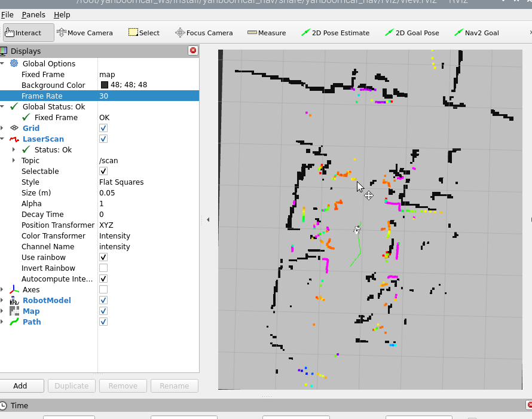Viewport: 532px width, 419px height.
Task: Click the Move Camera tool icon
Action: tap(62, 32)
